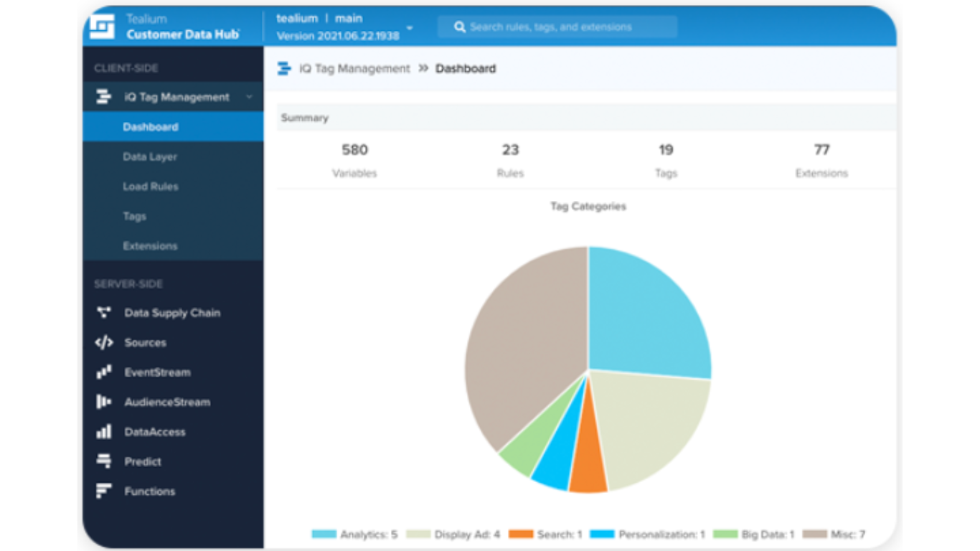Viewport: 980px width, 551px height.
Task: Click the iQ Tag Management breadcrumb icon
Action: pos(285,69)
